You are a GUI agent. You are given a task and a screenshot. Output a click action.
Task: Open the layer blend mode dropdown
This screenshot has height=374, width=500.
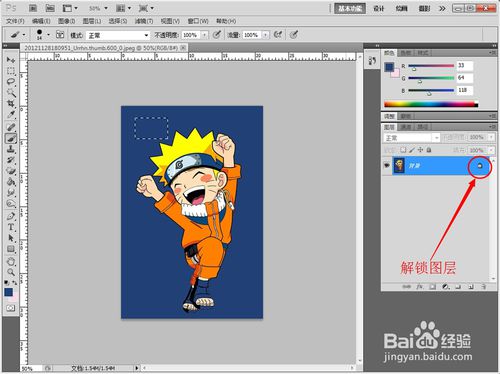[x=412, y=138]
